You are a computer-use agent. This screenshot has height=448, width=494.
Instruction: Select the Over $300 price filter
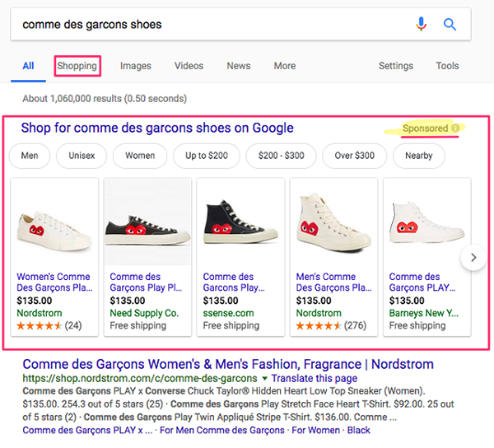point(354,156)
